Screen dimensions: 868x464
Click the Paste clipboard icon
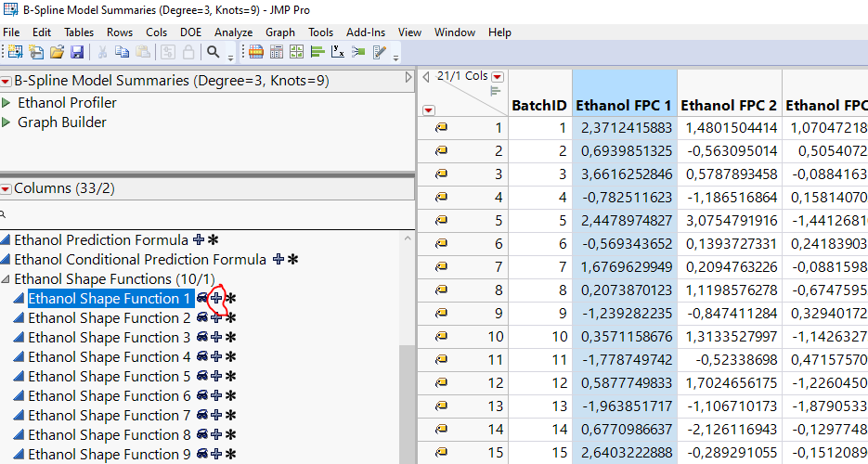coord(143,53)
